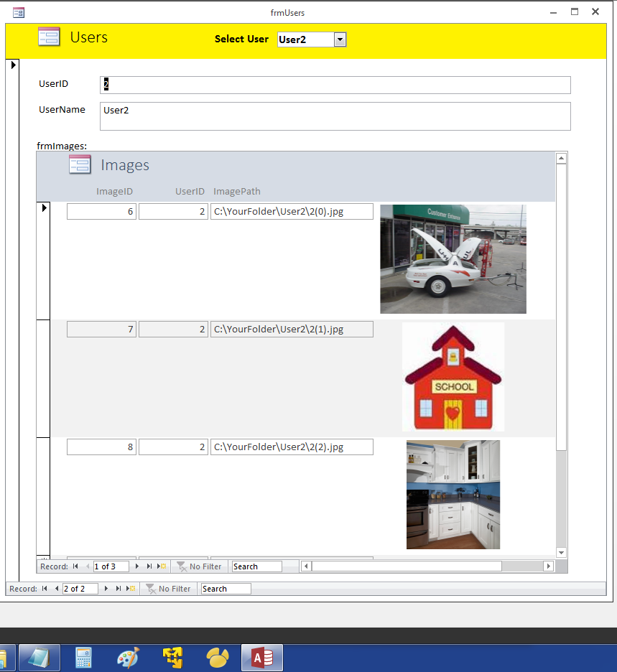Click the frmUsers window control icon in title bar
Image resolution: width=617 pixels, height=672 pixels.
19,13
